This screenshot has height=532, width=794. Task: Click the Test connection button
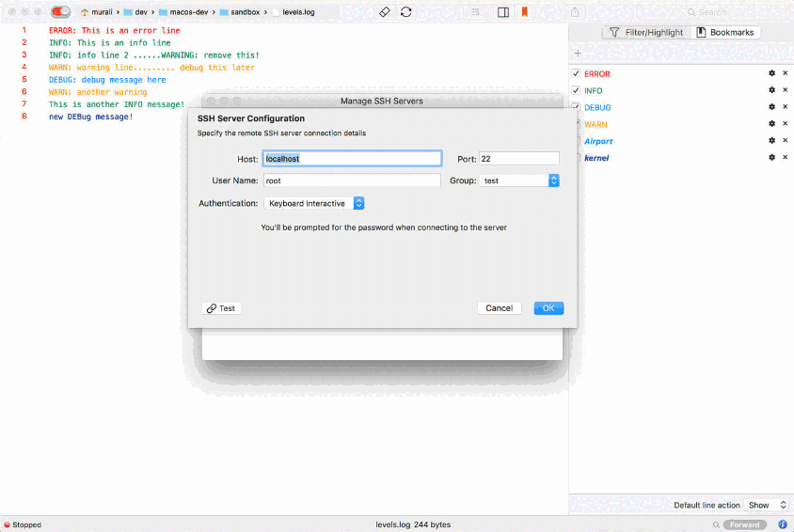click(x=222, y=308)
